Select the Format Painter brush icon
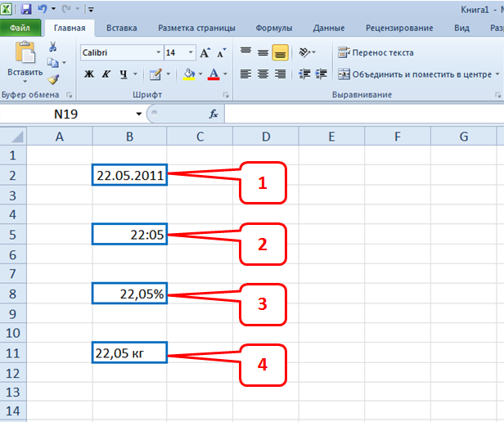 pyautogui.click(x=52, y=79)
